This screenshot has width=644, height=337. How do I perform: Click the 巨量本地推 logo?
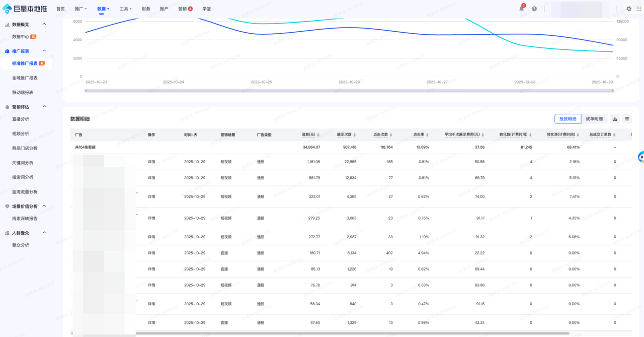tap(25, 9)
